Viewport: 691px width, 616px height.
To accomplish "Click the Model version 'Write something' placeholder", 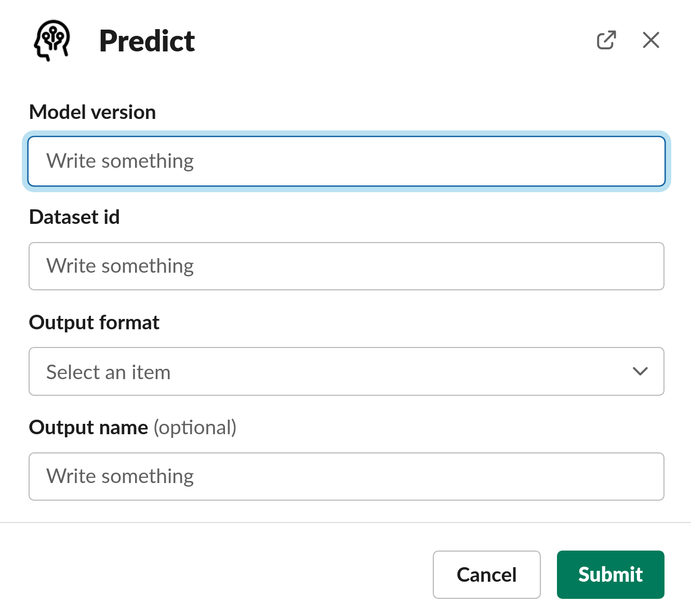I will point(120,161).
